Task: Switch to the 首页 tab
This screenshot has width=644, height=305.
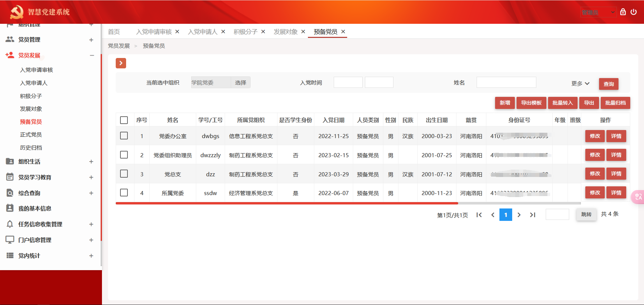Action: (x=114, y=32)
